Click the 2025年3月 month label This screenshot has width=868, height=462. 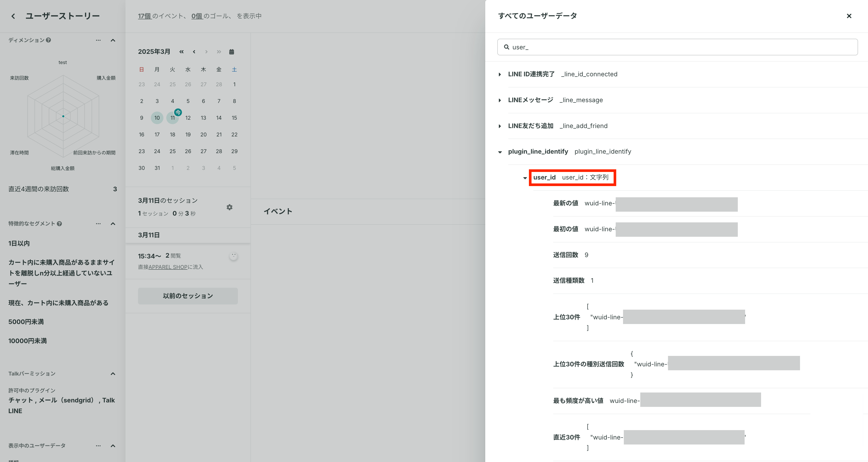(x=154, y=52)
